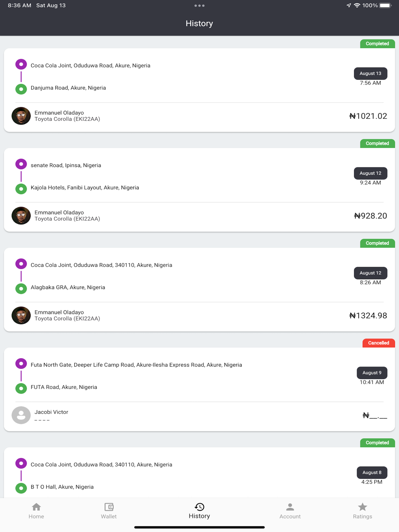Image resolution: width=399 pixels, height=532 pixels.
Task: Select the August 13 date badge
Action: click(370, 73)
